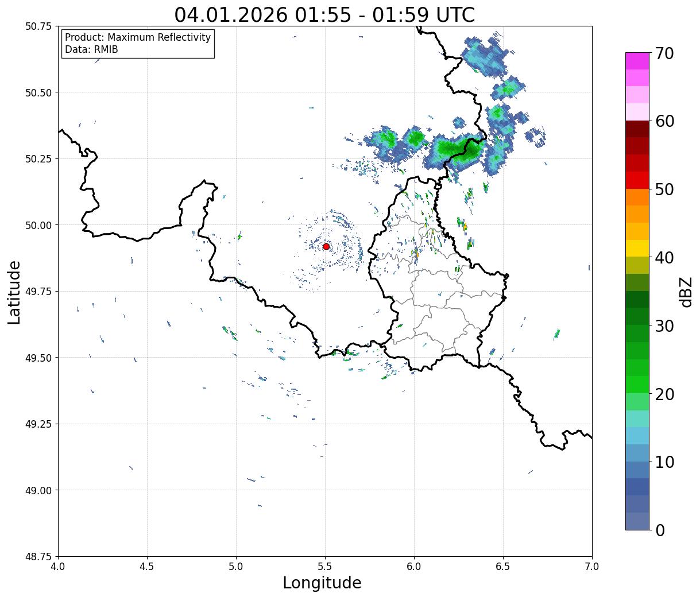Click the latitude tick label 50.25

click(38, 159)
